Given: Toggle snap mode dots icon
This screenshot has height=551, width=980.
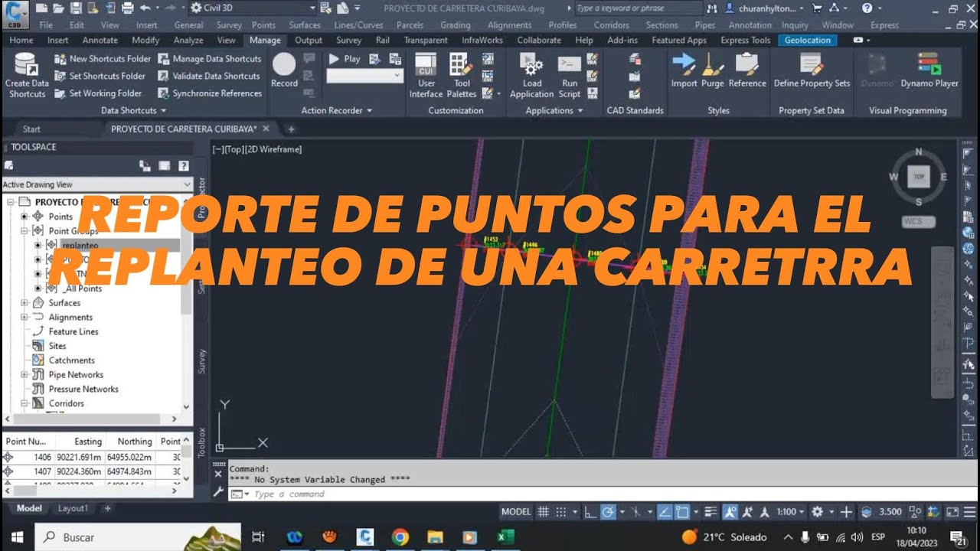Looking at the screenshot, I should [560, 512].
